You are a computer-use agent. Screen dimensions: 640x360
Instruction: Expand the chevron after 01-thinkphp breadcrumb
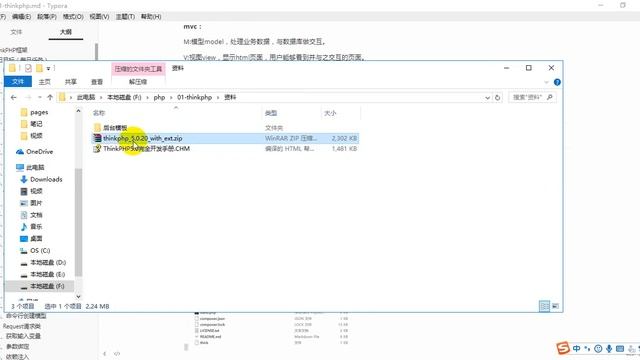pyautogui.click(x=218, y=98)
